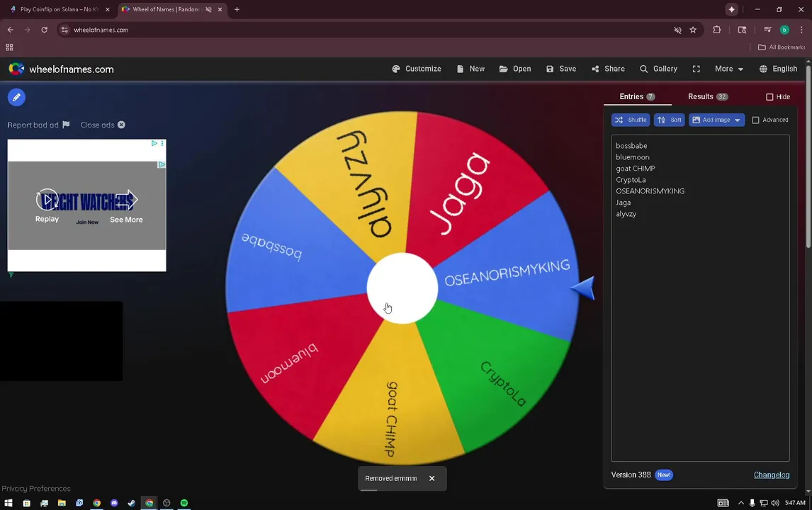Image resolution: width=812 pixels, height=510 pixels.
Task: Click the bluemoon entry in the list
Action: pyautogui.click(x=632, y=157)
